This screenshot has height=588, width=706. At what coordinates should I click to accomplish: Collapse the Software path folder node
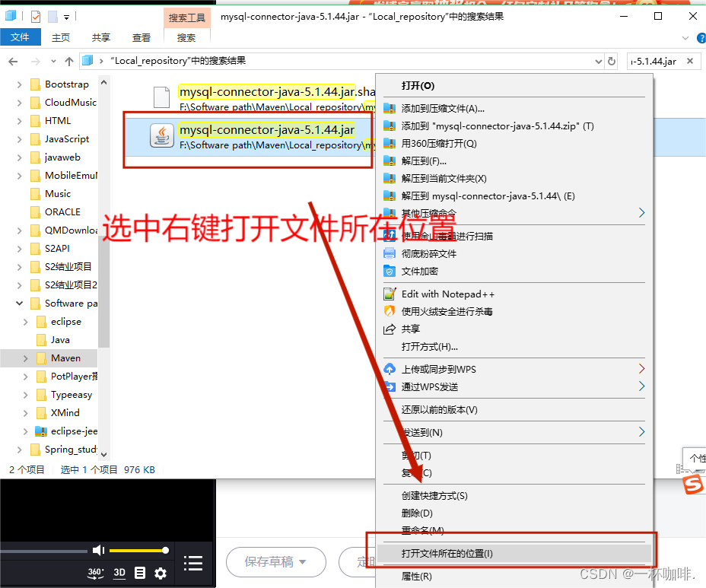[19, 303]
